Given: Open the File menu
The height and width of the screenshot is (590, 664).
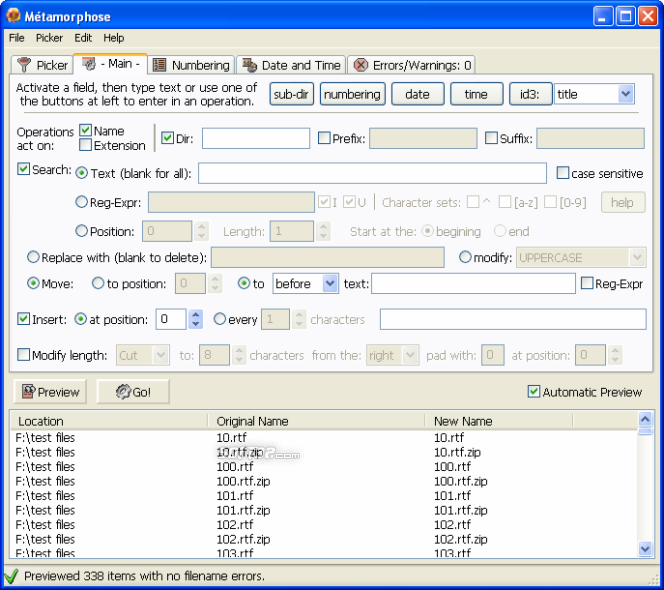Looking at the screenshot, I should (x=17, y=38).
